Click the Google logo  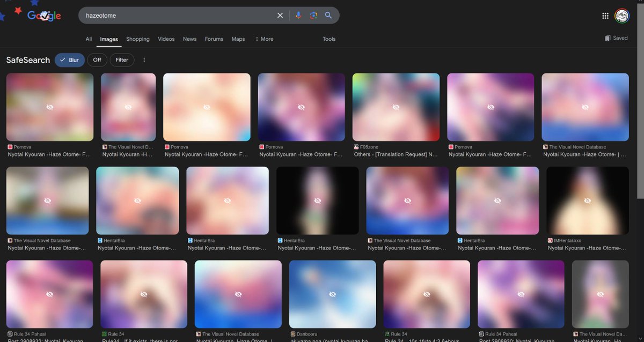click(x=44, y=16)
